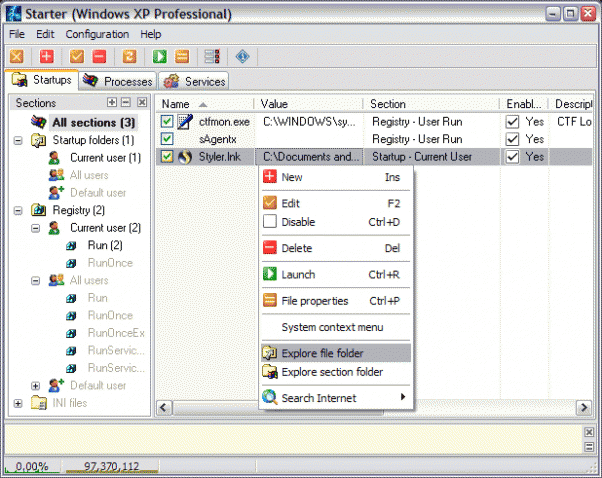Uncheck the Styler.lnk startup checkbox

click(x=167, y=157)
